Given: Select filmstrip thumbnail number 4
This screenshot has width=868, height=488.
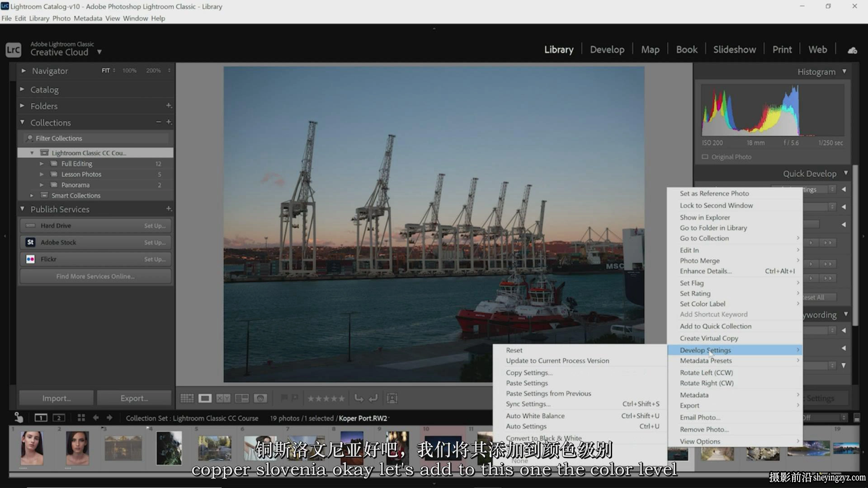Looking at the screenshot, I should 169,448.
